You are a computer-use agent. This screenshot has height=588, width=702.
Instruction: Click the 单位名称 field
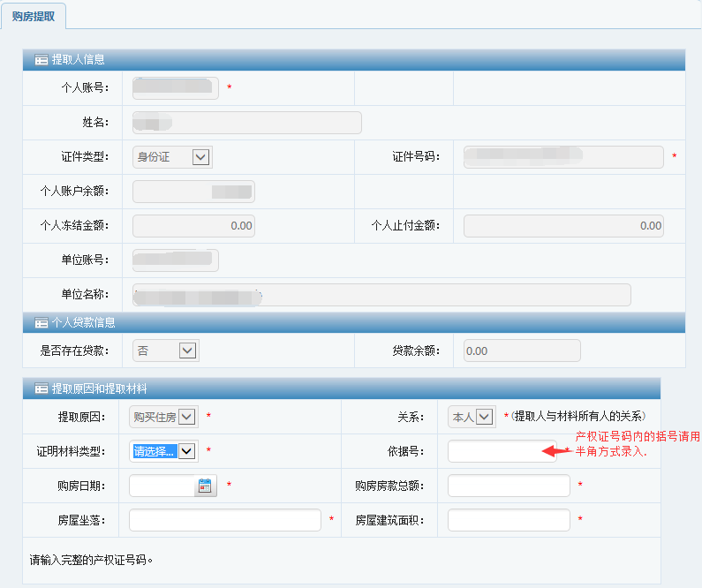click(381, 295)
